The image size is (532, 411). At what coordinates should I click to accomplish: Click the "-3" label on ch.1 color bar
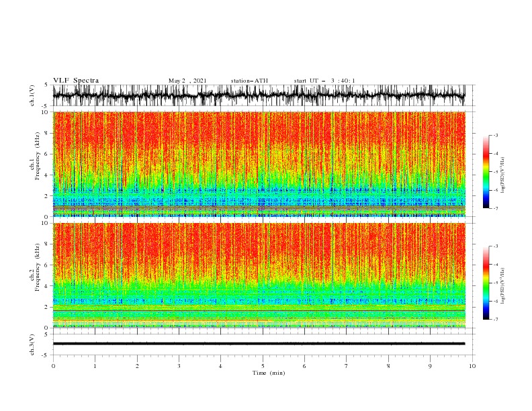[496, 135]
